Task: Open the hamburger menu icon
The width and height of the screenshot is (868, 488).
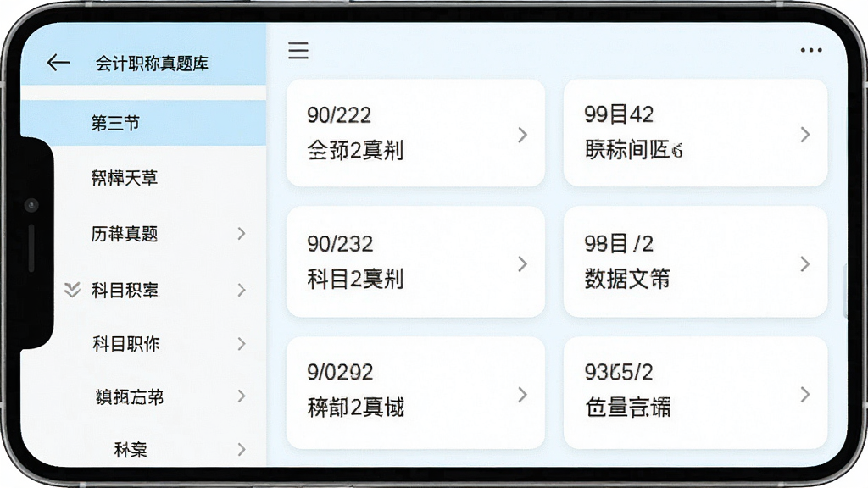Action: pyautogui.click(x=298, y=50)
